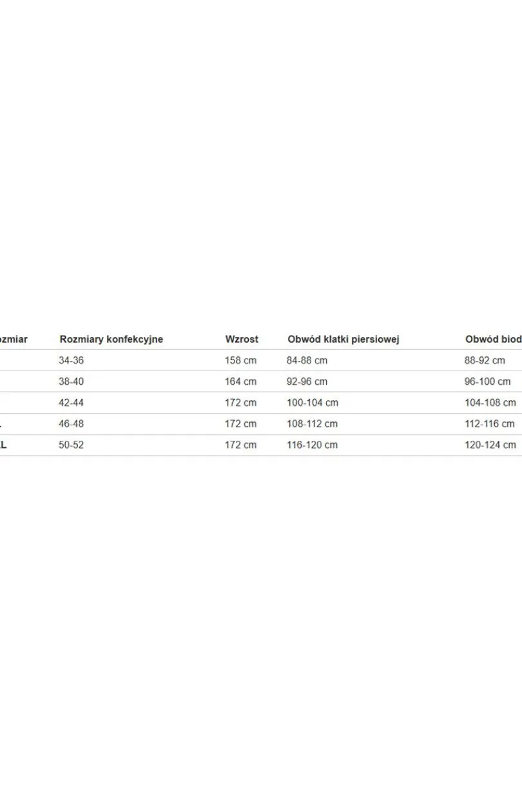This screenshot has height=812, width=522.
Task: Click the 120-124 cm hip value
Action: 490,445
